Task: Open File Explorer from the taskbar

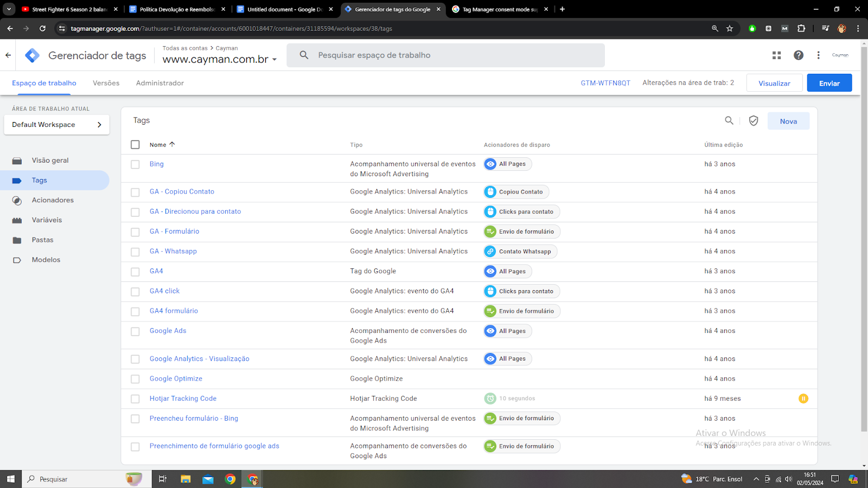Action: click(x=186, y=479)
